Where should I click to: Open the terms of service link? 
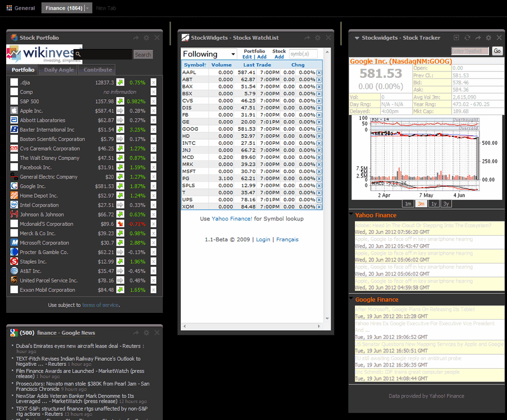click(x=100, y=305)
